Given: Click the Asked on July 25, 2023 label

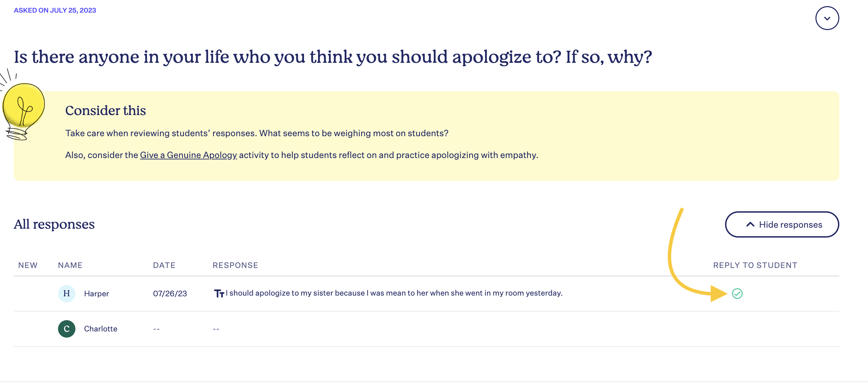Looking at the screenshot, I should point(55,10).
